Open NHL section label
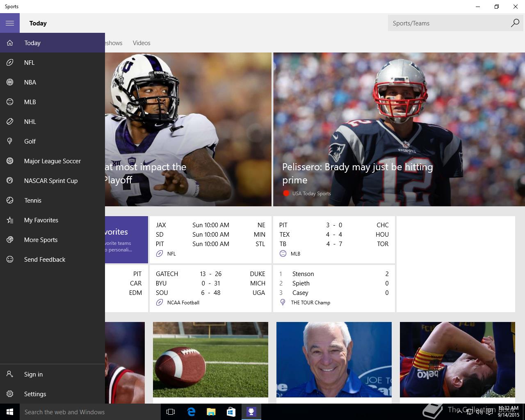Screen dimensions: 525x420 tap(30, 121)
